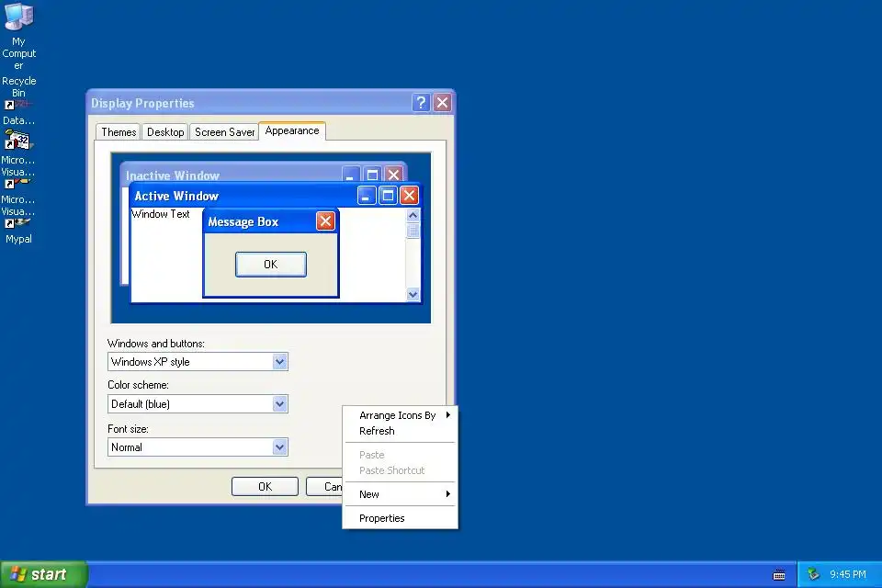882x588 pixels.
Task: Click the OK button inside the Message Box preview
Action: tap(270, 265)
